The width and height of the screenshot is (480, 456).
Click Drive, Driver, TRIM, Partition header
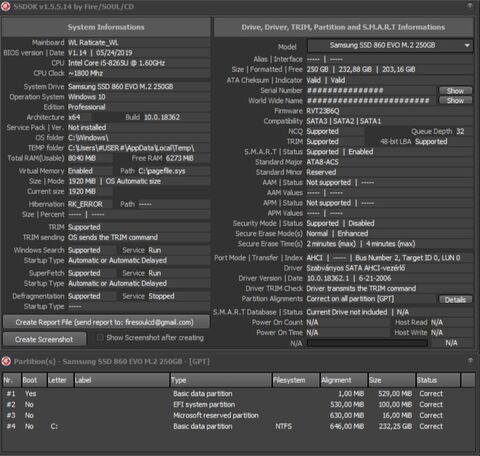point(343,27)
